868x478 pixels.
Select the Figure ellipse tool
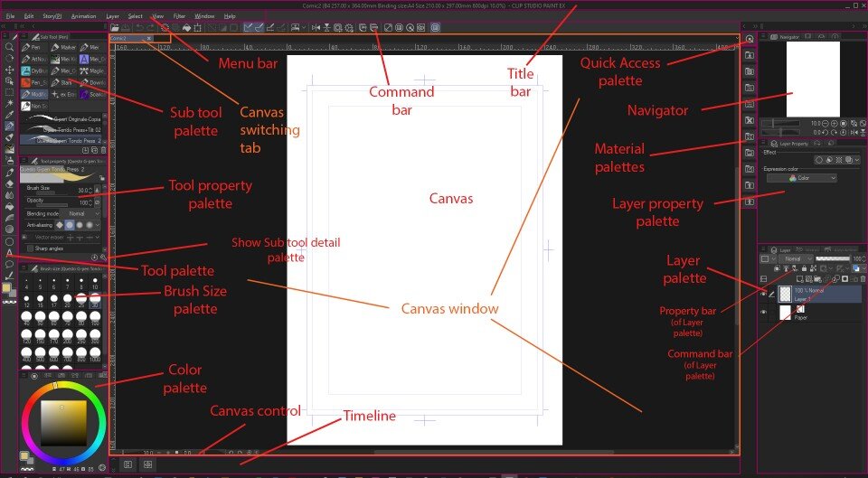tap(9, 242)
